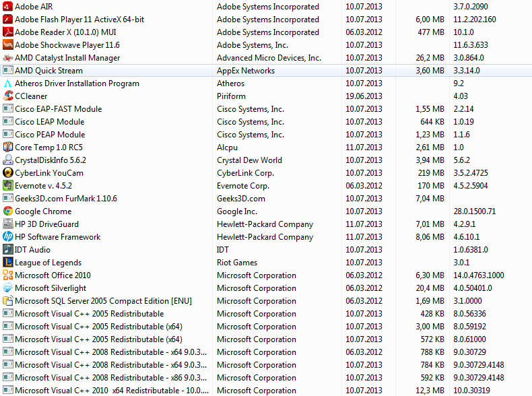532x396 pixels.
Task: Select the Microsoft Visual C++ 2005 Redistributable 428 KB name
Action: pyautogui.click(x=90, y=314)
